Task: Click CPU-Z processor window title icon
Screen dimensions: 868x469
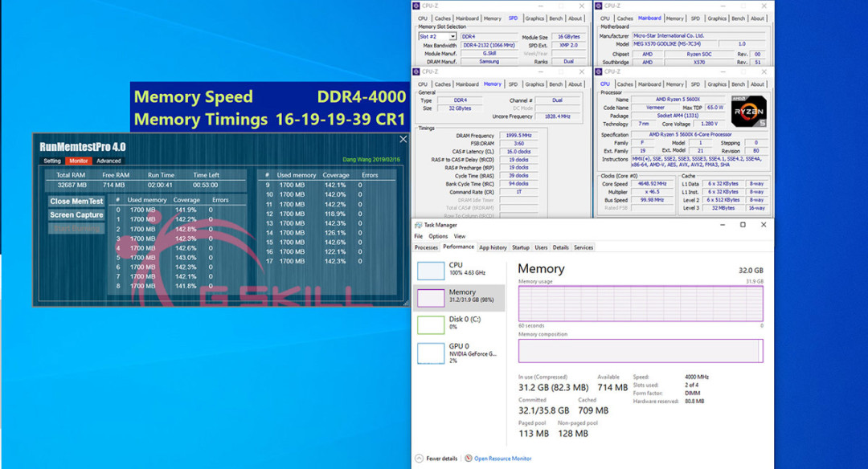Action: (x=599, y=72)
